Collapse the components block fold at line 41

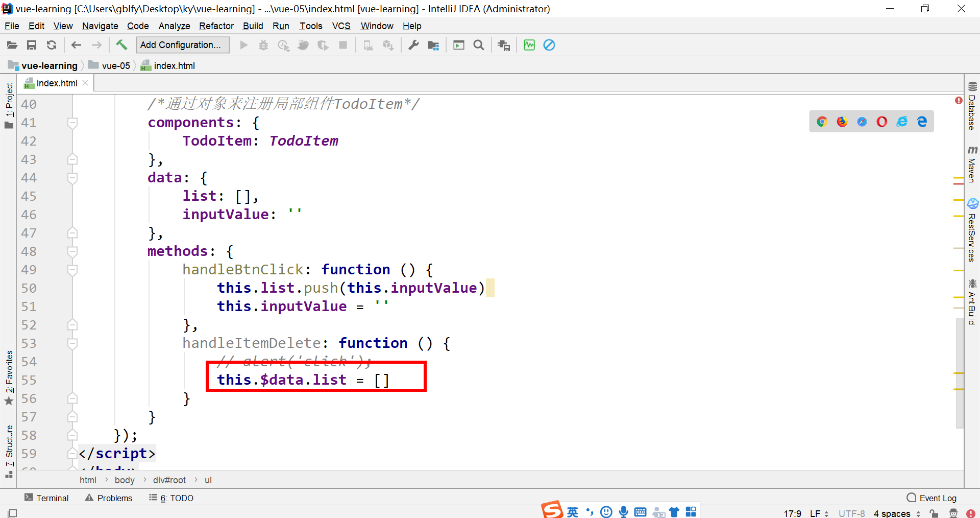tap(72, 123)
